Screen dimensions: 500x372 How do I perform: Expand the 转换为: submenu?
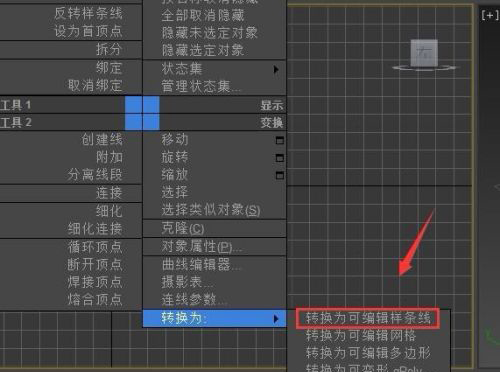215,319
